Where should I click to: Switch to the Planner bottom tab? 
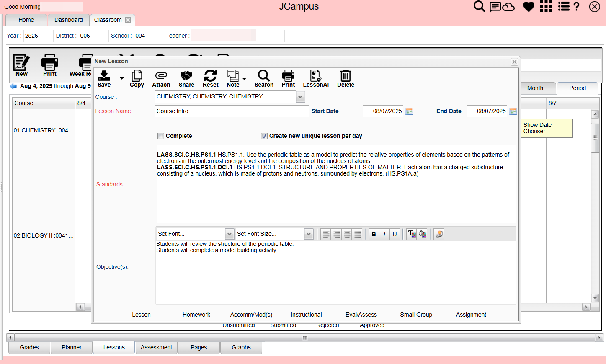(72, 347)
